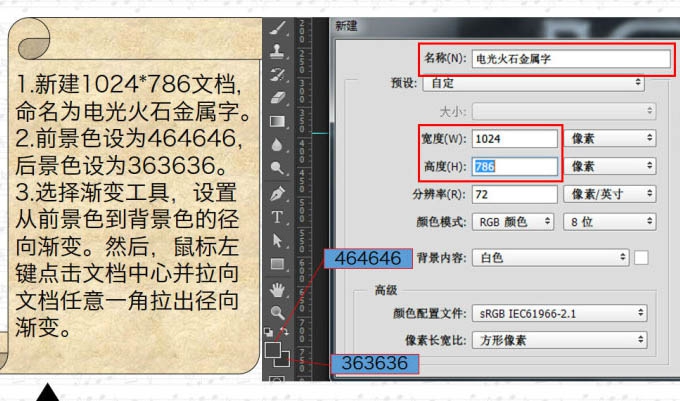This screenshot has height=401, width=680.
Task: Click the 颜色配置文件: label
Action: (429, 313)
